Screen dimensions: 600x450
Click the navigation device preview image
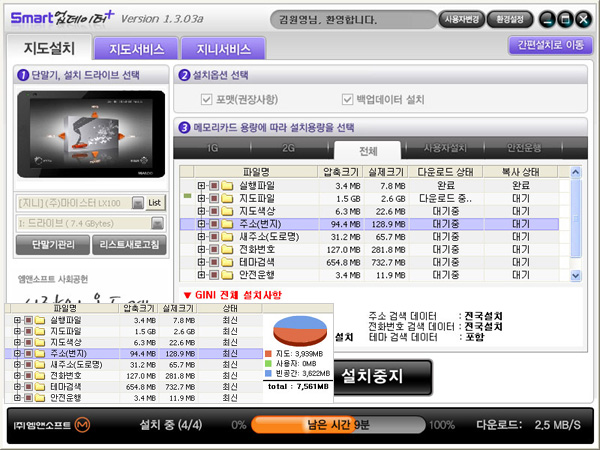[x=91, y=134]
